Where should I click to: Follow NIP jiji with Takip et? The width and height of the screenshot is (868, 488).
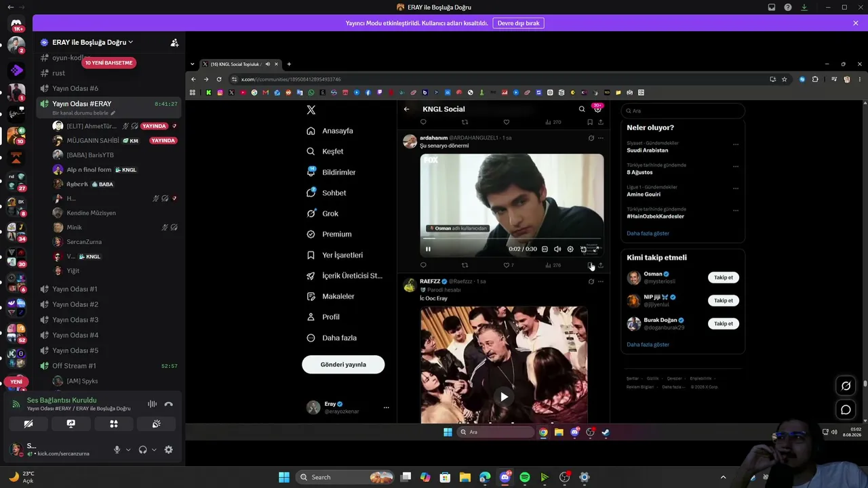point(724,300)
